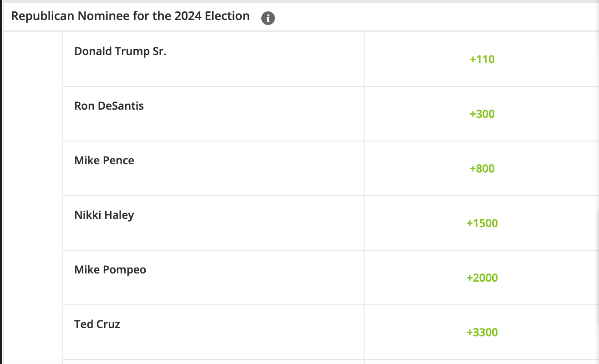Click the blank column left of Nikki Haley
This screenshot has width=599, height=364.
tap(33, 223)
